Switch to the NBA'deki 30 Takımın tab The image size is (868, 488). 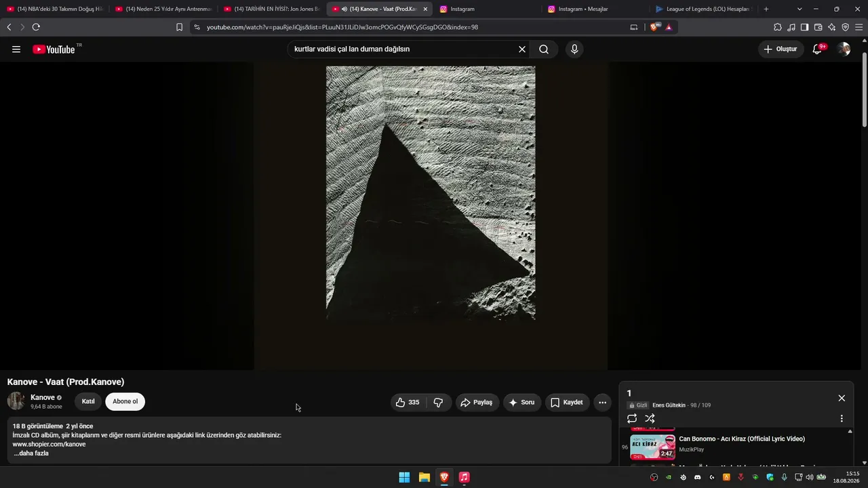coord(54,9)
